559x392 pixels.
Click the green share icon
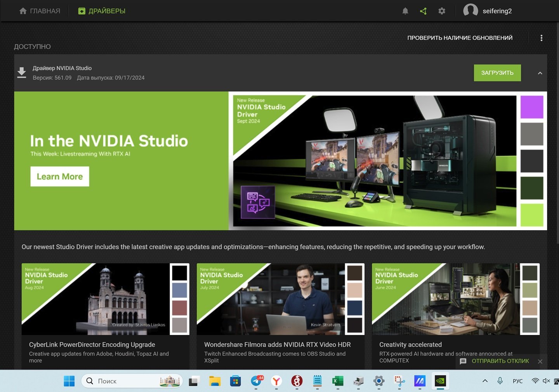pos(424,11)
